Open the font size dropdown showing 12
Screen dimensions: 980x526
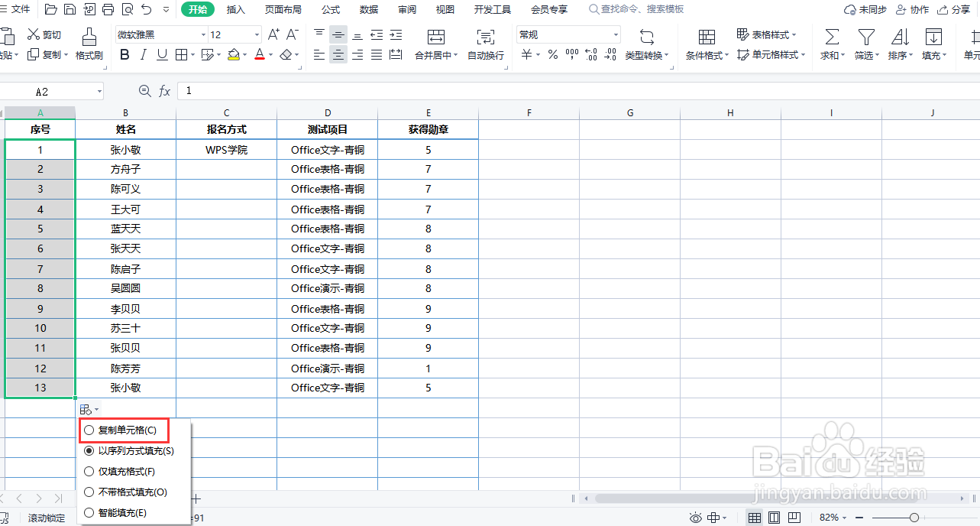256,34
